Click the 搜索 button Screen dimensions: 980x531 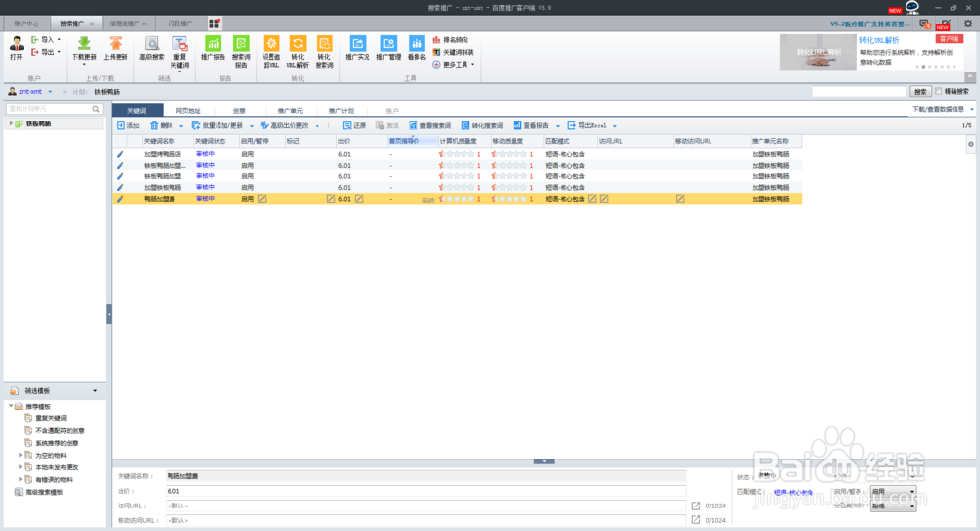point(920,92)
